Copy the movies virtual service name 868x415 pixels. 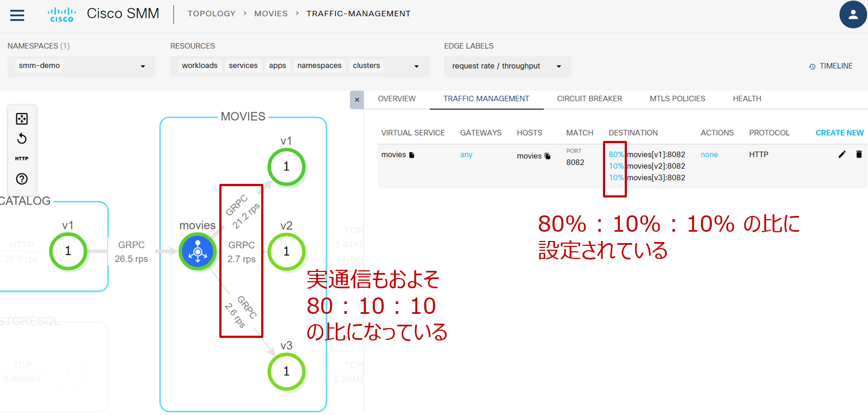pos(412,155)
